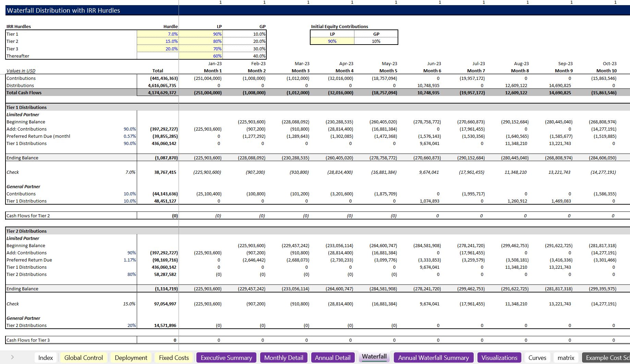Open the matrix sheet
Image resolution: width=630 pixels, height=364 pixels.
click(x=566, y=357)
